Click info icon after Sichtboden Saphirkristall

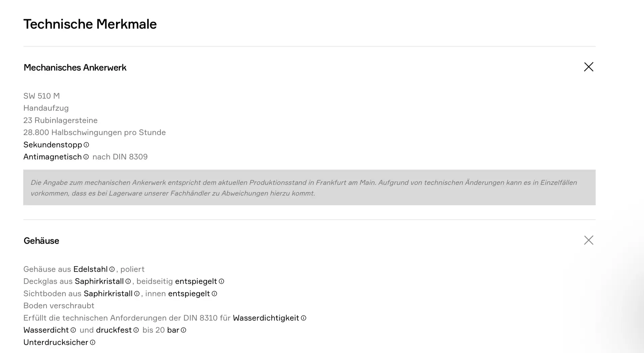(x=137, y=294)
